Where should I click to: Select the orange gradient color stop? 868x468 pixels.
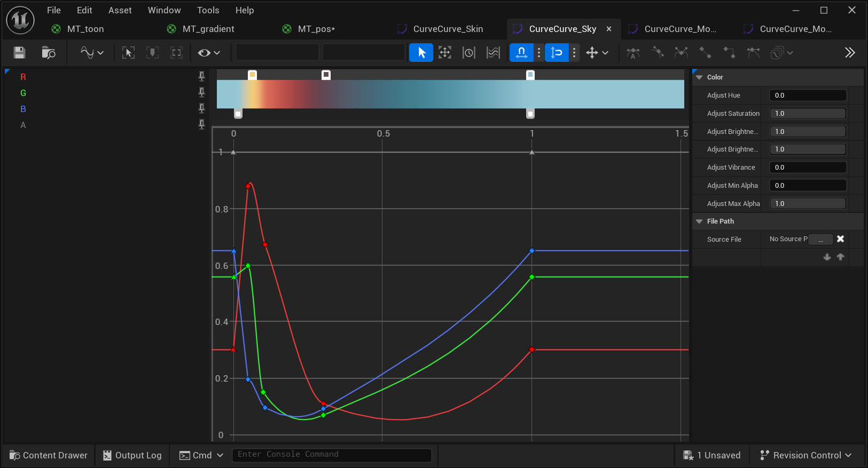[x=253, y=75]
